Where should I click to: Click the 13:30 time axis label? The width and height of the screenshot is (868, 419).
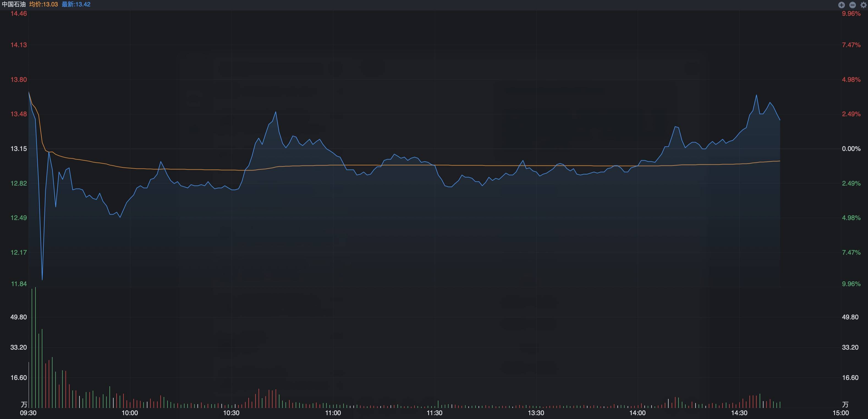[x=536, y=413]
